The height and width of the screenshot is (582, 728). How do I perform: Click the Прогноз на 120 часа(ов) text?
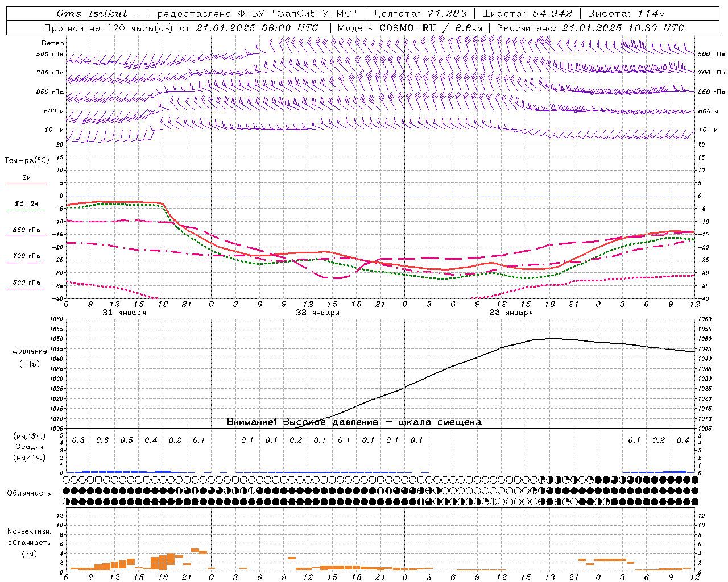pyautogui.click(x=109, y=28)
